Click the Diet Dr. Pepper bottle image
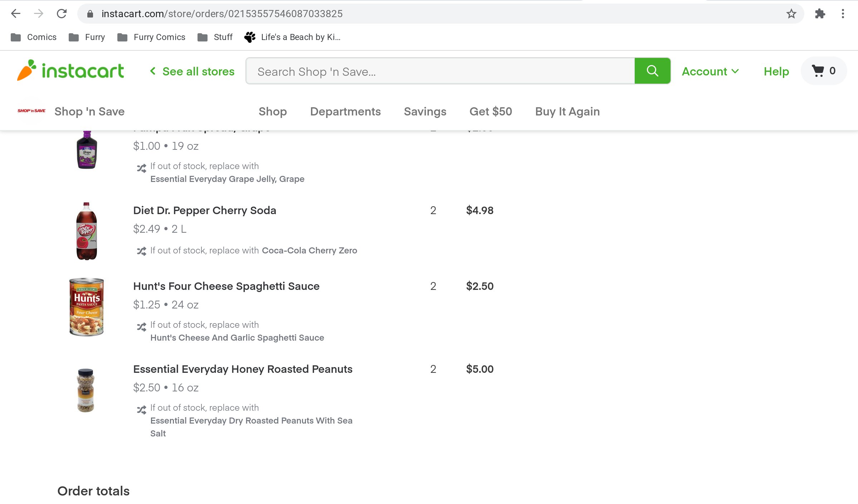Viewport: 858px width, 504px height. (x=87, y=231)
